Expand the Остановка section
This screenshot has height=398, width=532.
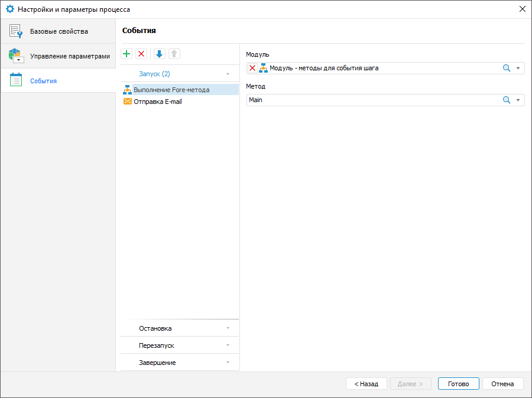[228, 328]
